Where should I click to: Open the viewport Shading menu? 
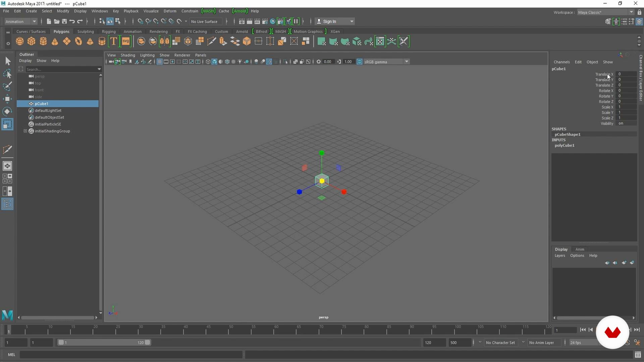tap(128, 55)
